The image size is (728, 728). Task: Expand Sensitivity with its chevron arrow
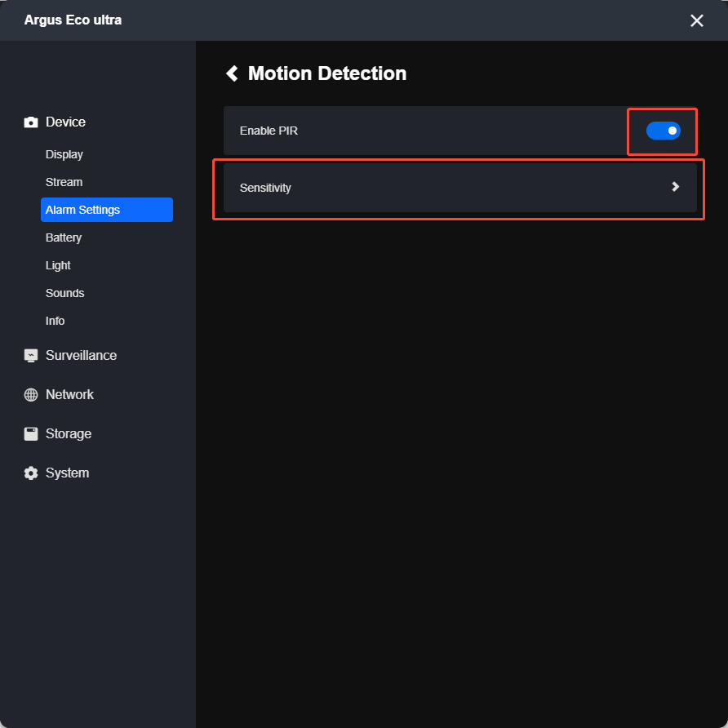tap(676, 187)
